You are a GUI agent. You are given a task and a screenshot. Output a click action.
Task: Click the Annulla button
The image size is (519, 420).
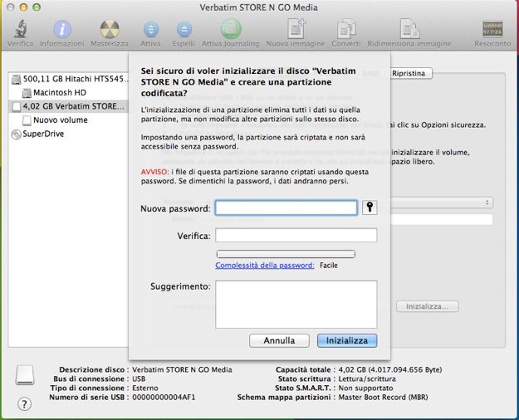279,340
